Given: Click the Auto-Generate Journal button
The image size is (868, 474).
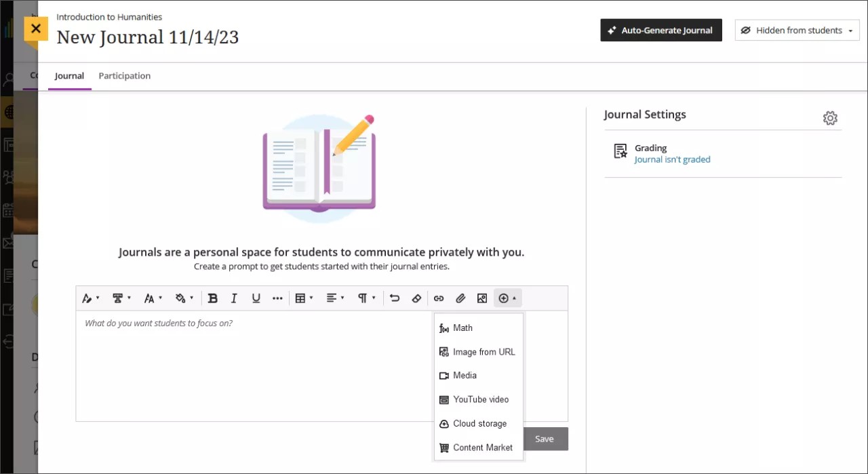Looking at the screenshot, I should (660, 30).
